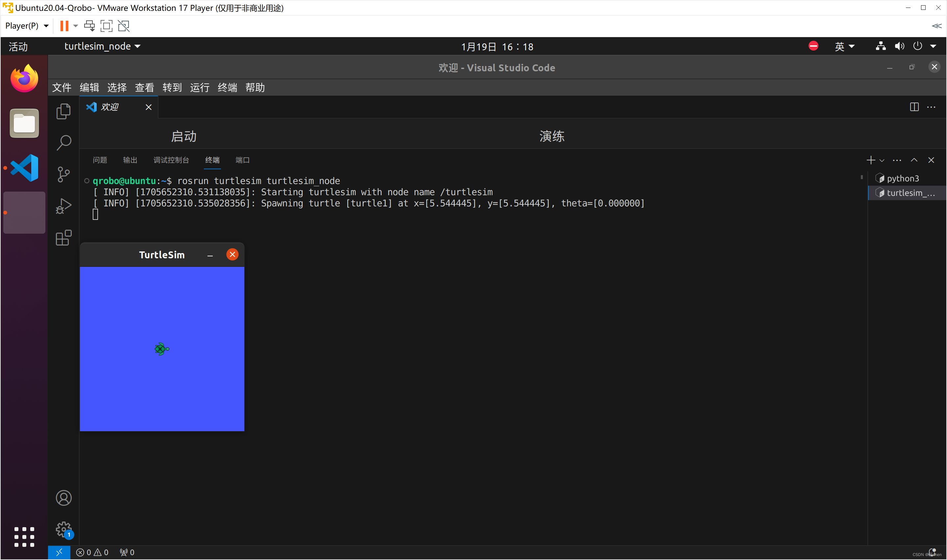This screenshot has width=947, height=560.
Task: Open turtlesim_node app menu dropdown
Action: coord(102,46)
